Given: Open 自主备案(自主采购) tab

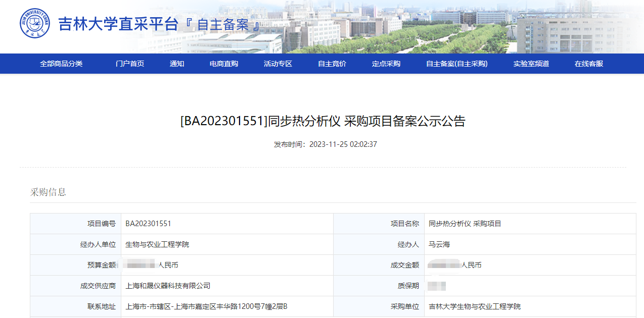Looking at the screenshot, I should (457, 64).
